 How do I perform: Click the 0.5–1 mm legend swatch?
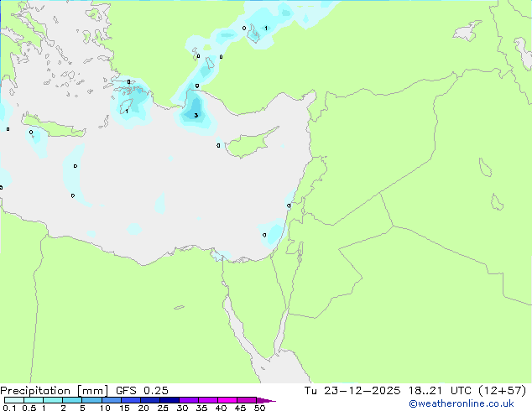point(34,400)
